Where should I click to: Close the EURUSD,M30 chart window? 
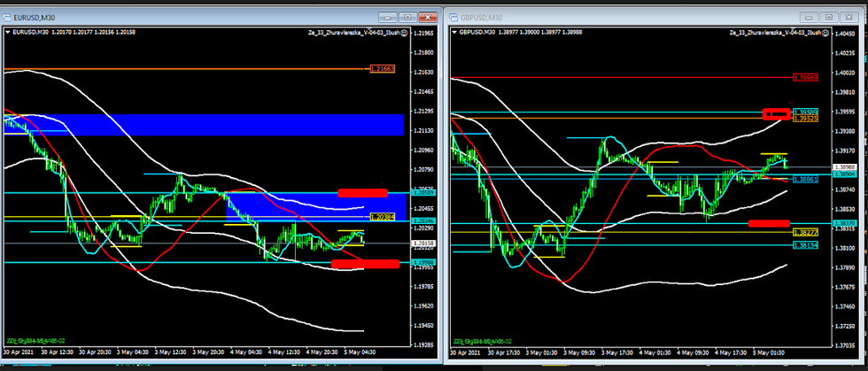pos(427,17)
